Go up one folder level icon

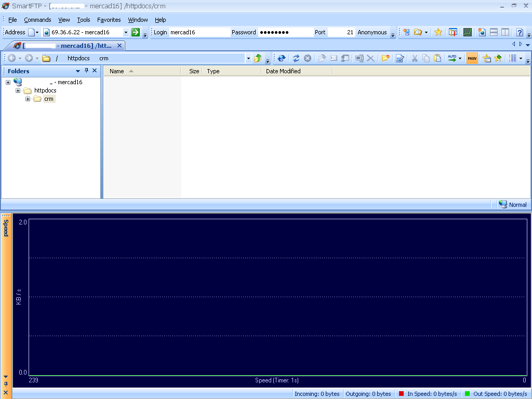258,58
